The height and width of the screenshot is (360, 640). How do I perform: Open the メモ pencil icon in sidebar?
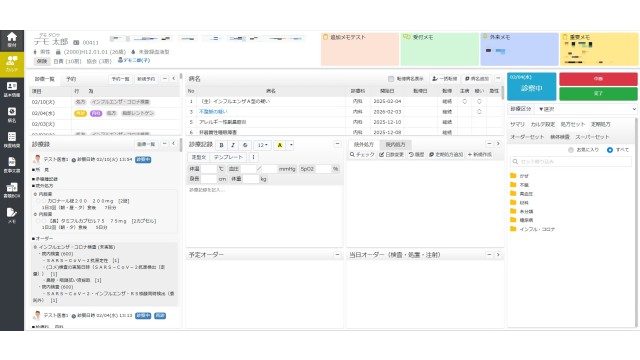click(12, 215)
